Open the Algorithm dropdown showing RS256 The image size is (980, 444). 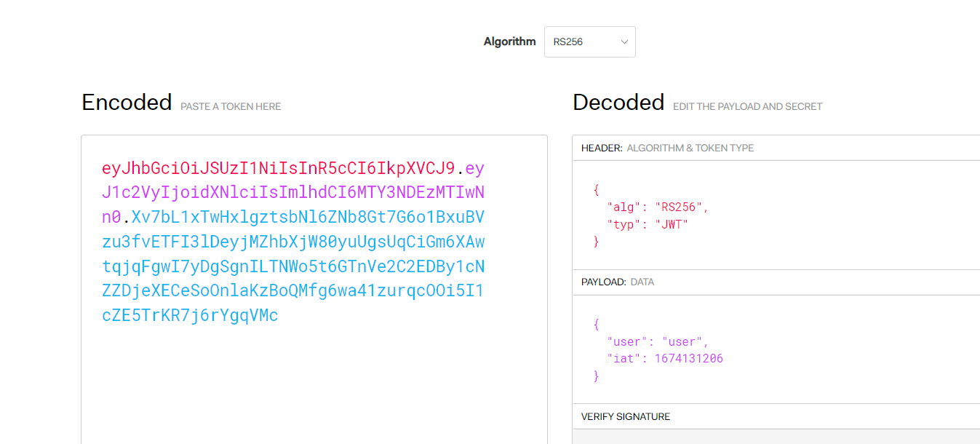coord(589,42)
